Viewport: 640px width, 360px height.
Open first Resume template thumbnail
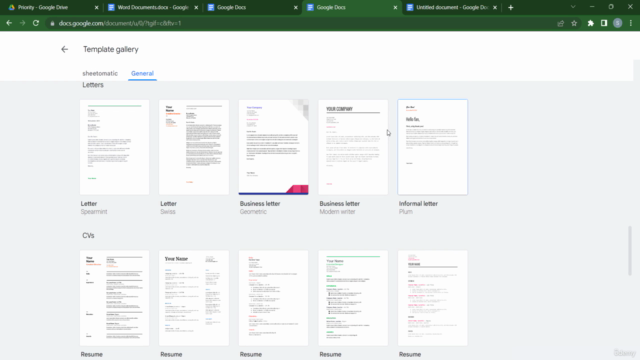115,298
